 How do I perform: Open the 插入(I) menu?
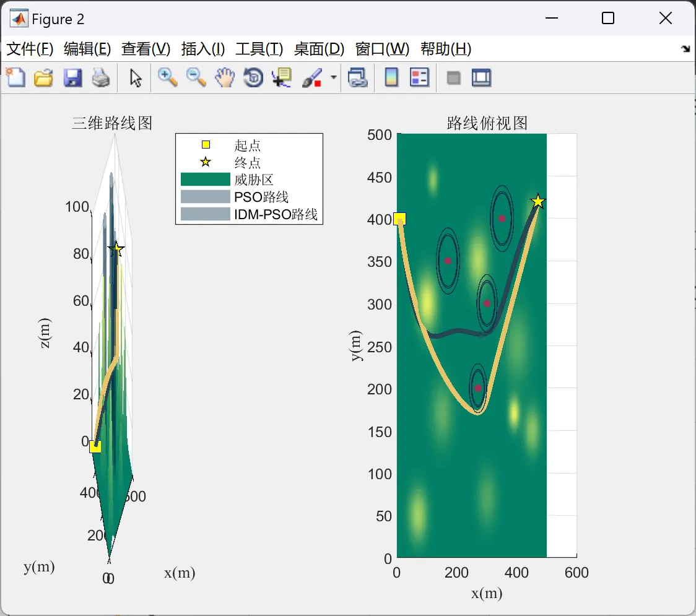(x=203, y=49)
